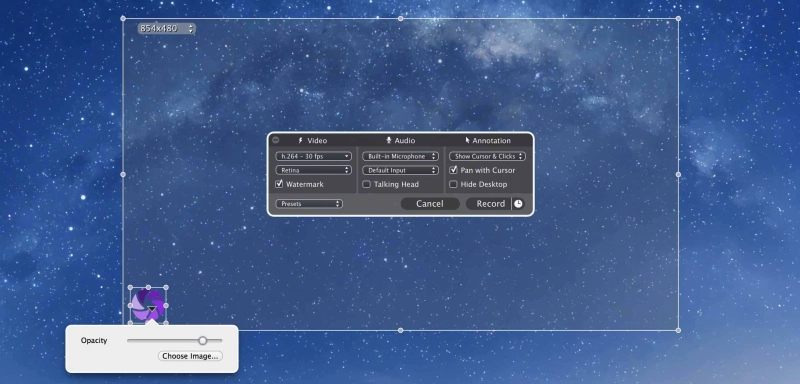Disable Pan with Cursor option
The image size is (800, 384).
pyautogui.click(x=453, y=170)
